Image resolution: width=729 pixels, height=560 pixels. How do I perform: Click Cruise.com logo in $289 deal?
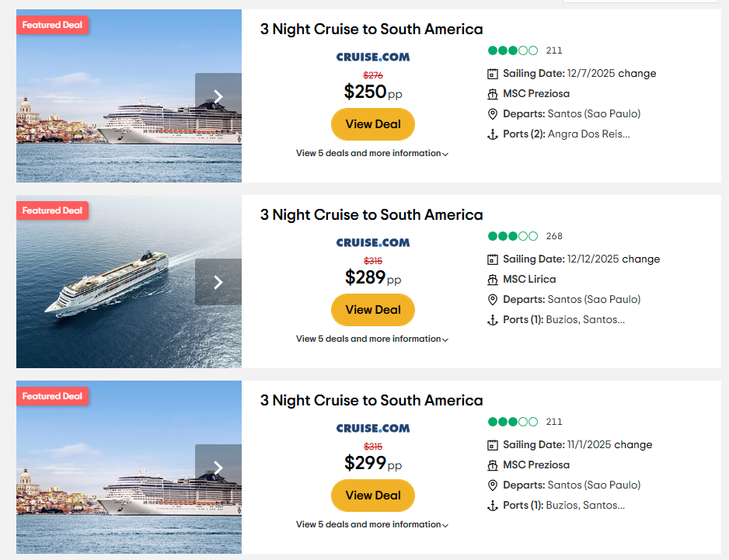tap(373, 242)
